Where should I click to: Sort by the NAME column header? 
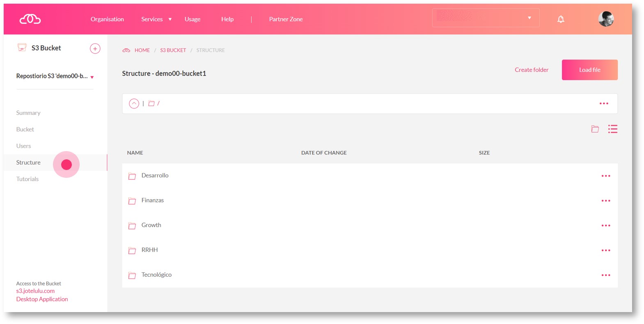(135, 153)
